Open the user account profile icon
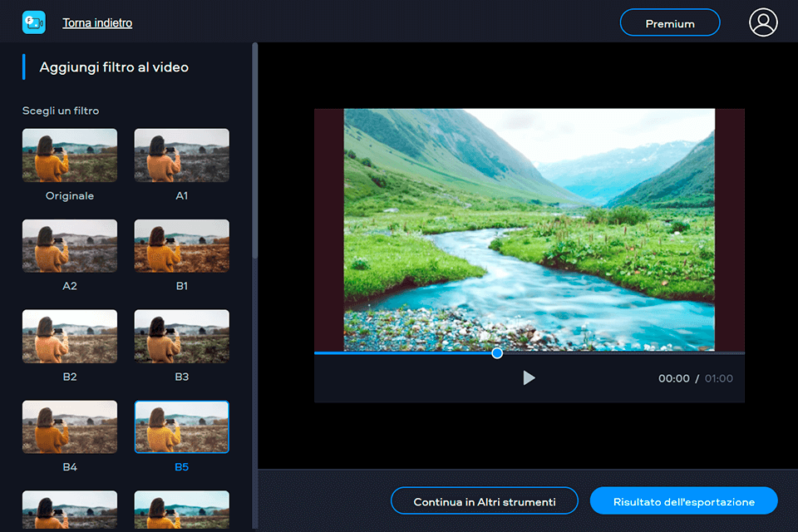 coord(763,22)
